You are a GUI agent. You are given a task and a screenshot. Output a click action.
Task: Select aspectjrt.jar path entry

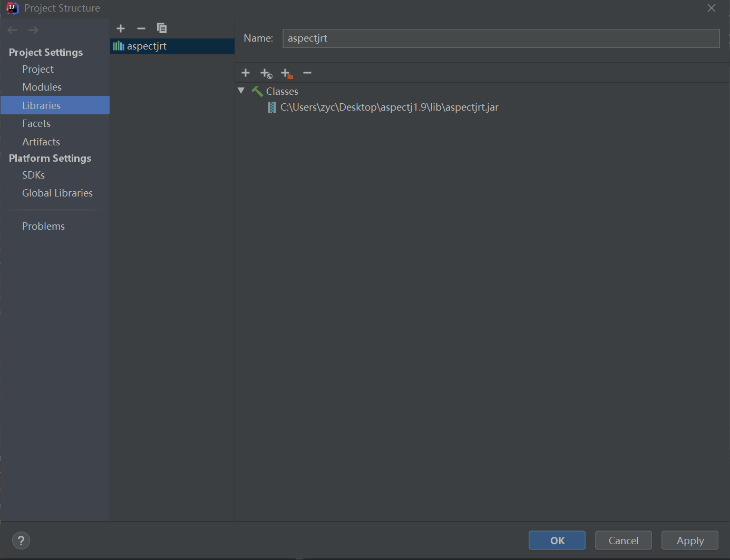[x=389, y=107]
